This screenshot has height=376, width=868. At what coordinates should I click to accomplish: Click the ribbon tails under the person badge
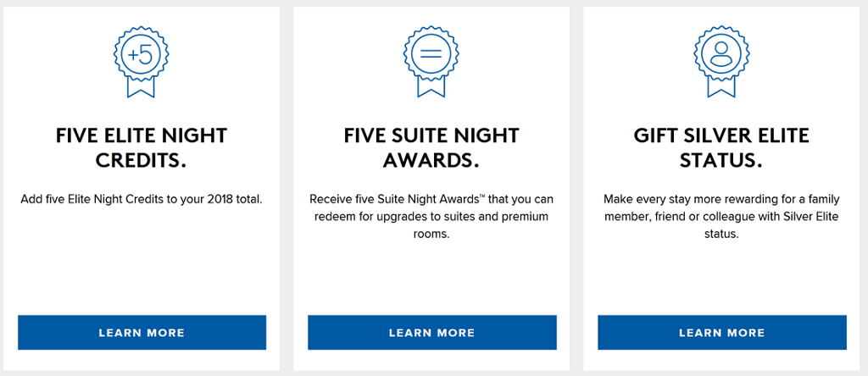721,88
